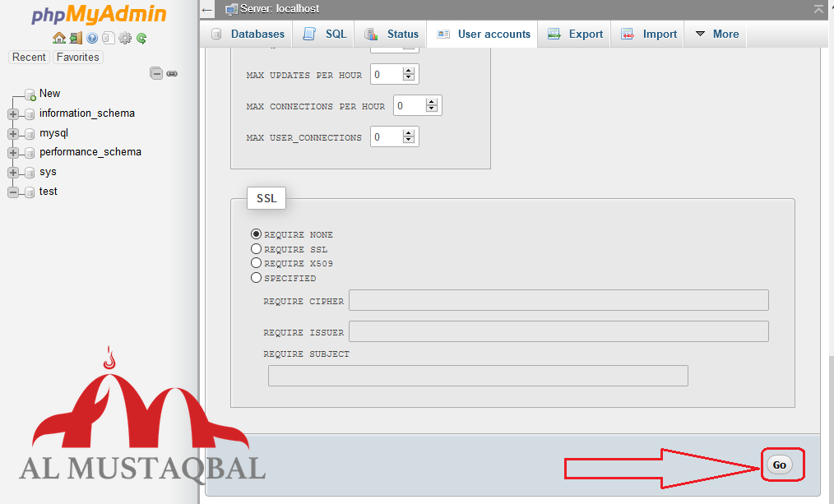Click the MySQL documentation page icon

[109, 38]
